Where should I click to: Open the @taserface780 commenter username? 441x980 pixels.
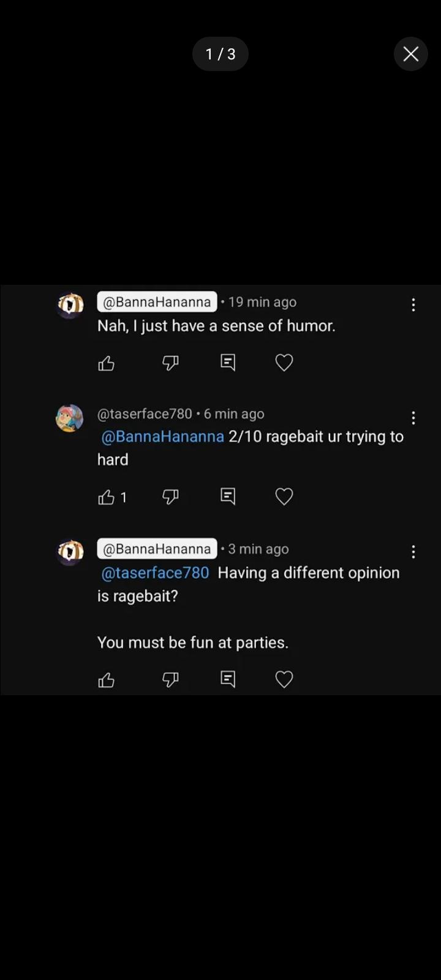click(x=145, y=414)
